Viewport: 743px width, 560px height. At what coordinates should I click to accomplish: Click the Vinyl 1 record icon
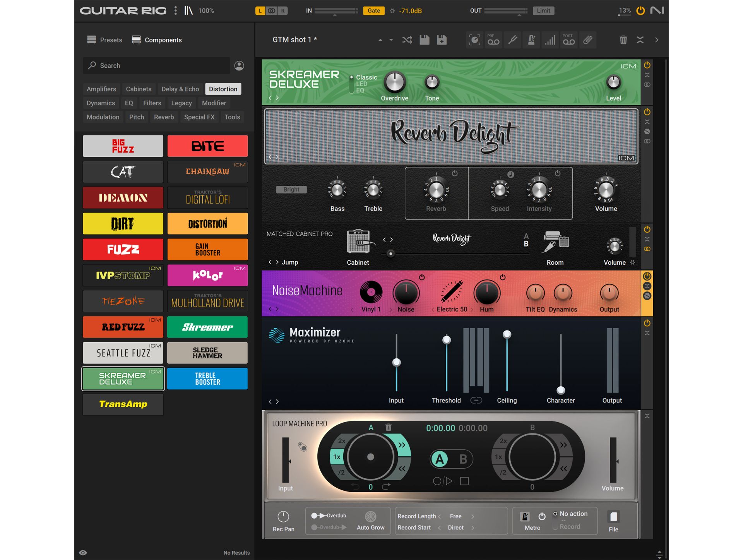pyautogui.click(x=371, y=292)
